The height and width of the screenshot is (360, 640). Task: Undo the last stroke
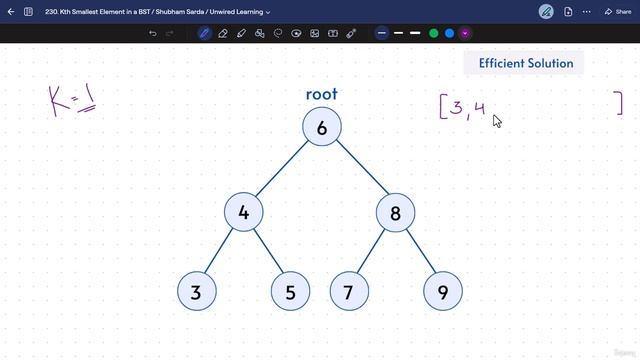(153, 33)
